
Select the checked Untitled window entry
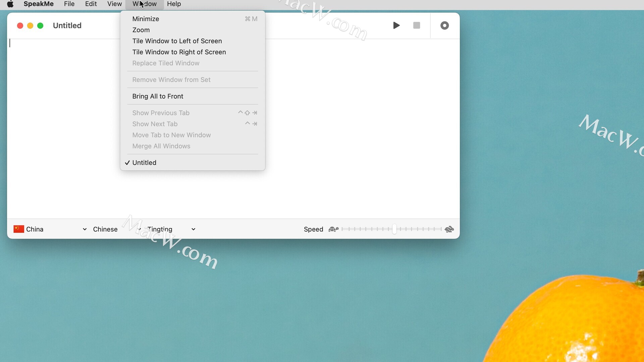[x=193, y=163]
